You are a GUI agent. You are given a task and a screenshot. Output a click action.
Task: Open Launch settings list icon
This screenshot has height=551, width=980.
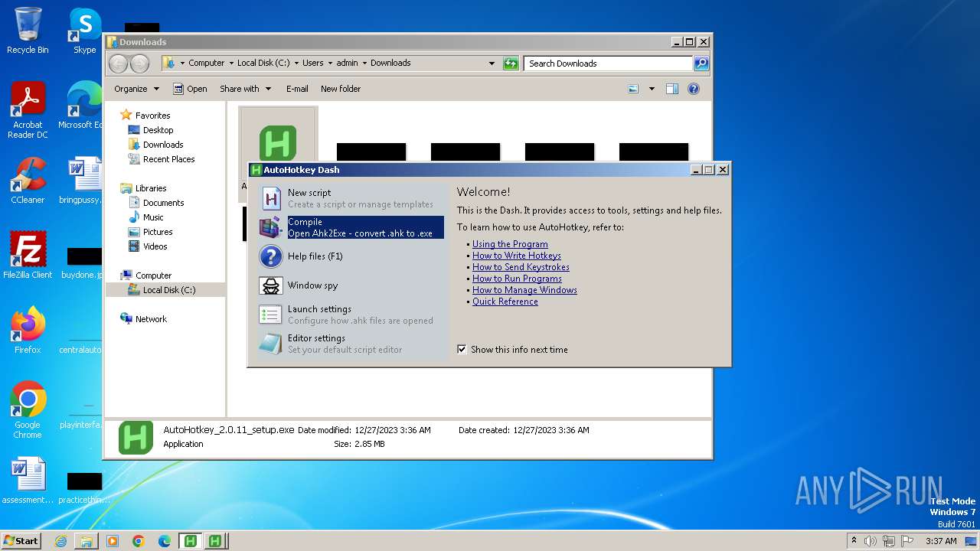tap(271, 315)
